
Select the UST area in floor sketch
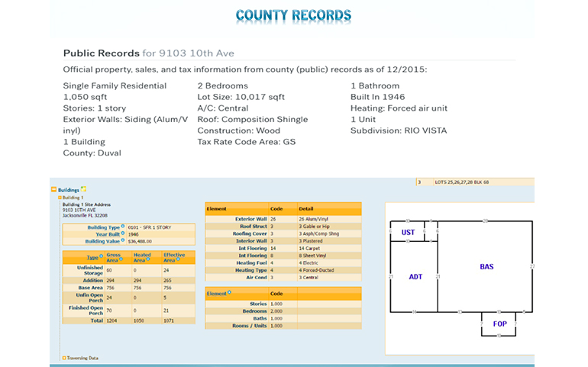[408, 232]
